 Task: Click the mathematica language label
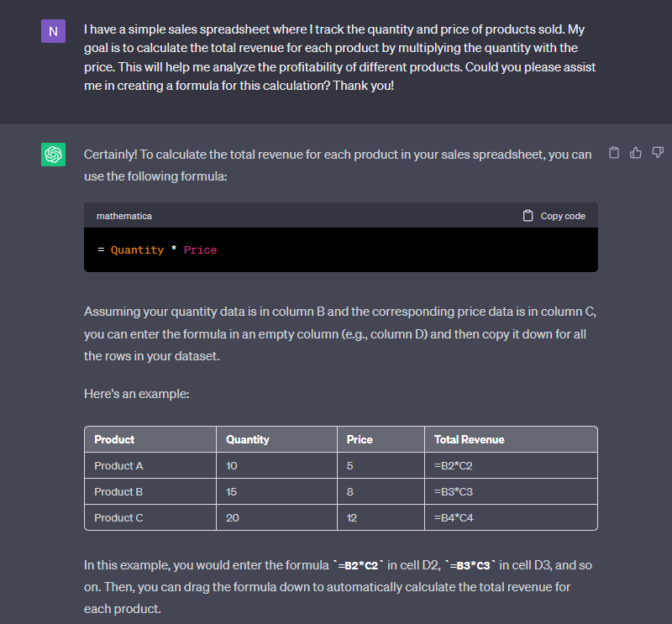124,216
